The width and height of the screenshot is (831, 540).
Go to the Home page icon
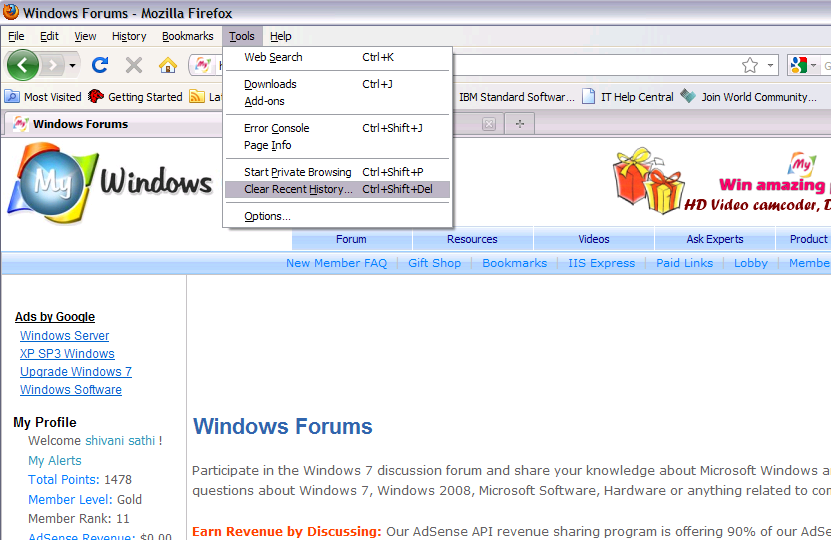coord(167,65)
